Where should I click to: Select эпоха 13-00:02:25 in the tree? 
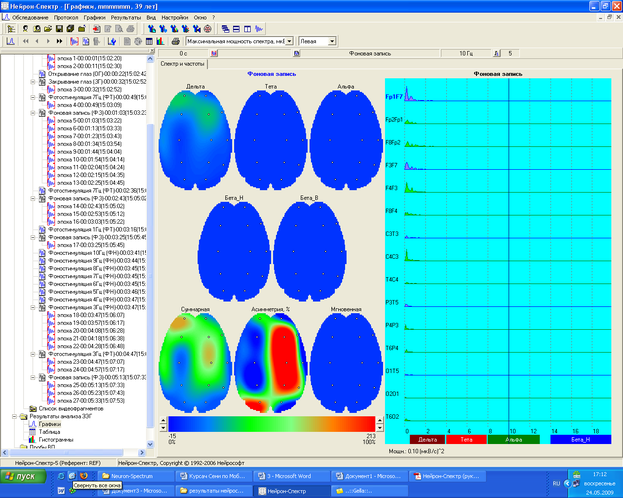click(x=91, y=183)
